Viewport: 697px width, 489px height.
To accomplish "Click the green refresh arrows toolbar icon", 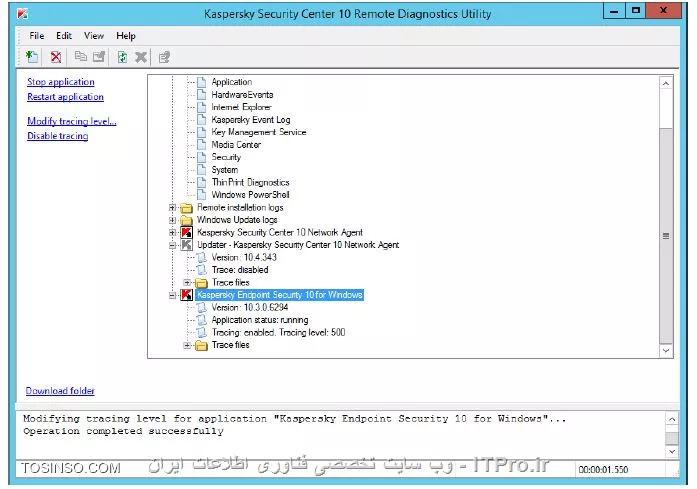I will pos(122,57).
